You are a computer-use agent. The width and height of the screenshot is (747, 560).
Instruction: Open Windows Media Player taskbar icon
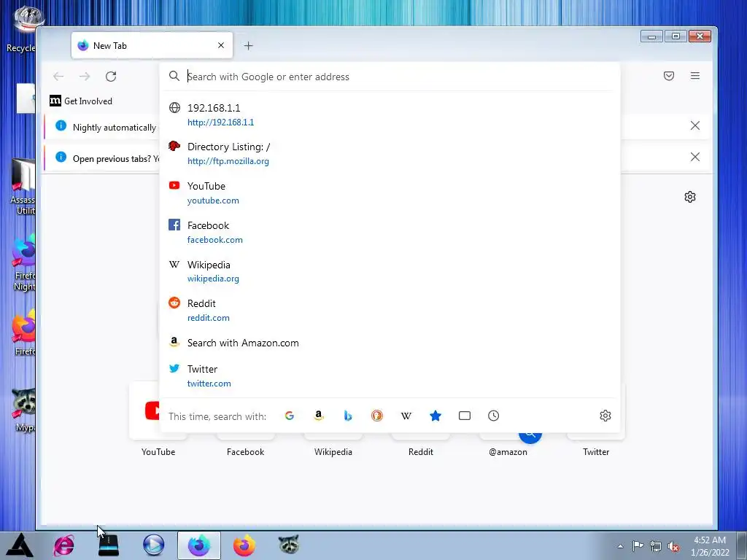point(153,545)
